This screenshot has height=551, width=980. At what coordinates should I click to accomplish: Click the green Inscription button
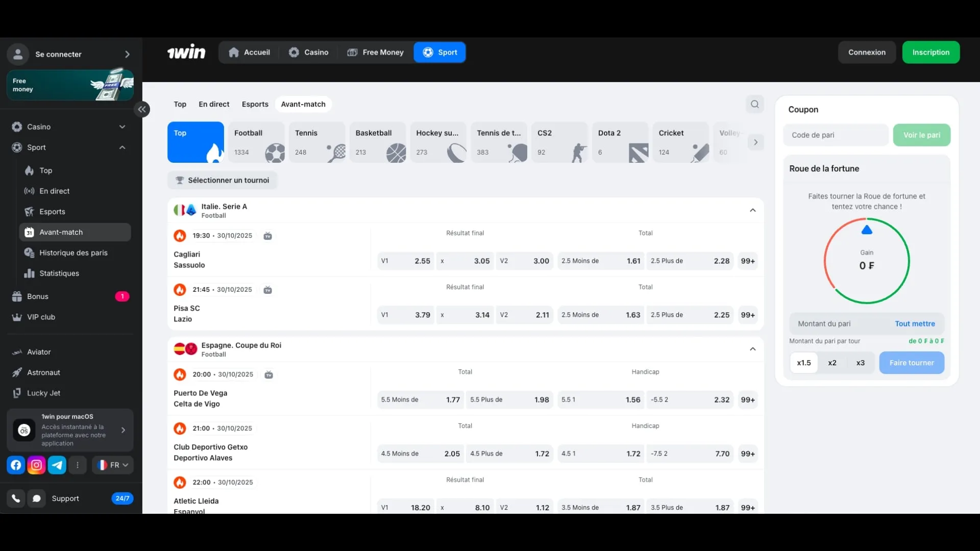point(930,52)
